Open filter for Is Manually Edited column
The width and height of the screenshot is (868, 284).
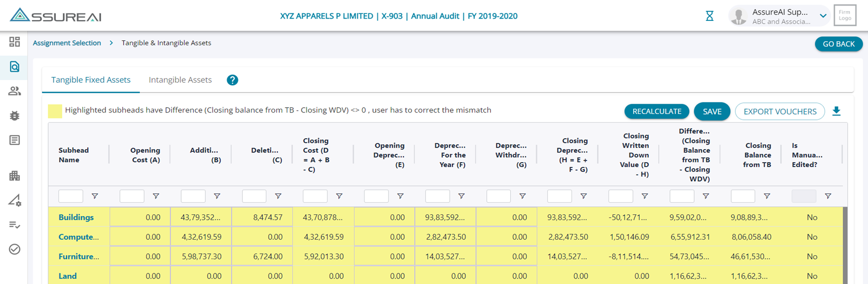828,196
